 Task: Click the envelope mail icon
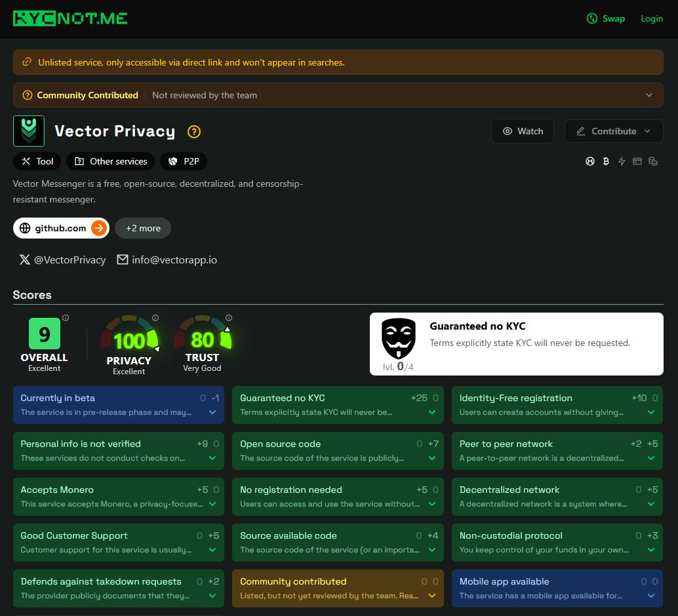[123, 260]
